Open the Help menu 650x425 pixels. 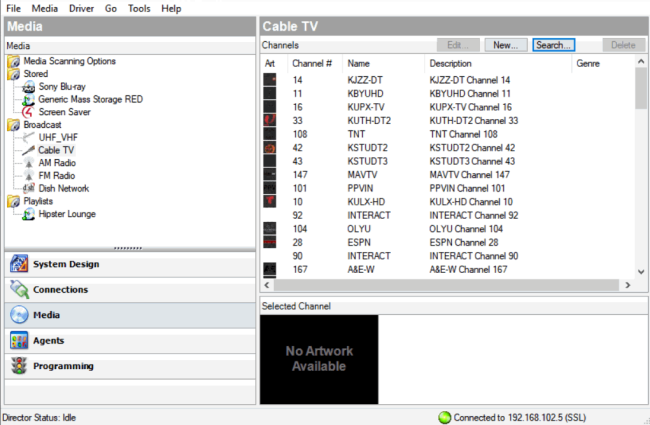tap(171, 8)
